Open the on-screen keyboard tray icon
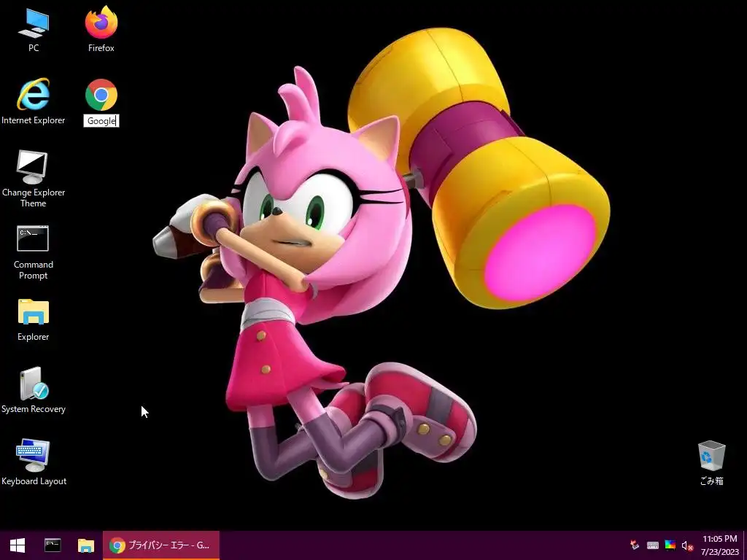747x560 pixels. pyautogui.click(x=653, y=545)
